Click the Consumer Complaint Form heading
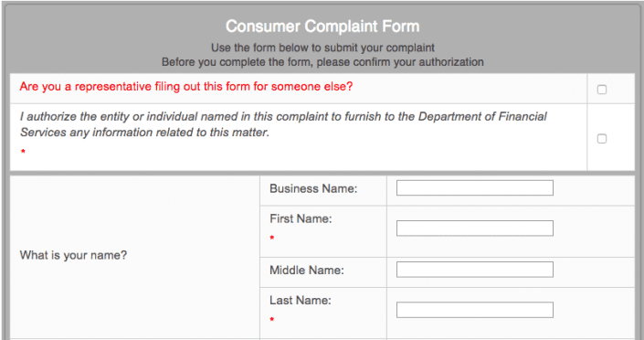This screenshot has width=644, height=340. (x=322, y=27)
